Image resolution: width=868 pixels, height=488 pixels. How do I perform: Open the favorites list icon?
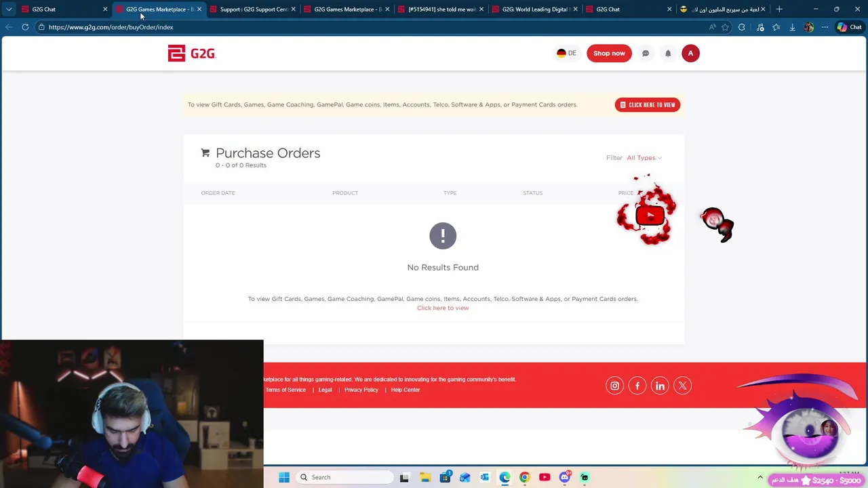pos(776,27)
